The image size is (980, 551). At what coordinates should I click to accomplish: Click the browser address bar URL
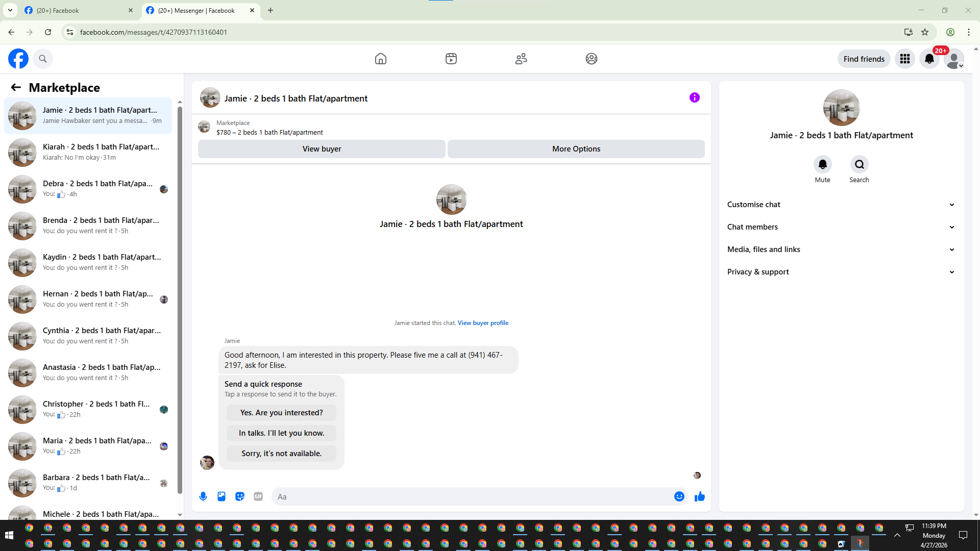154,32
